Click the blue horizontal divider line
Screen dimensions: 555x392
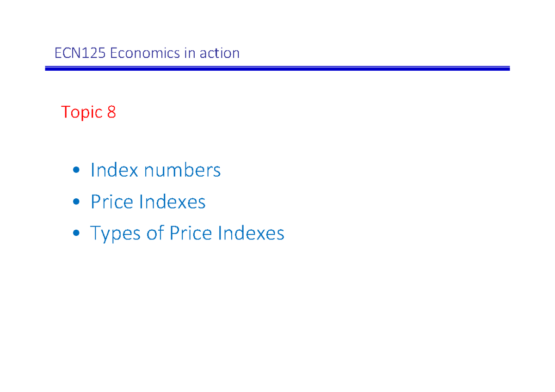[x=277, y=68]
